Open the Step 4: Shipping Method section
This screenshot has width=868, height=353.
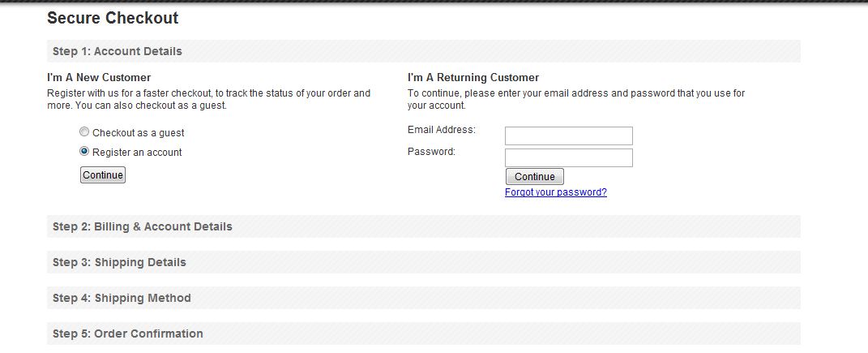pyautogui.click(x=122, y=298)
